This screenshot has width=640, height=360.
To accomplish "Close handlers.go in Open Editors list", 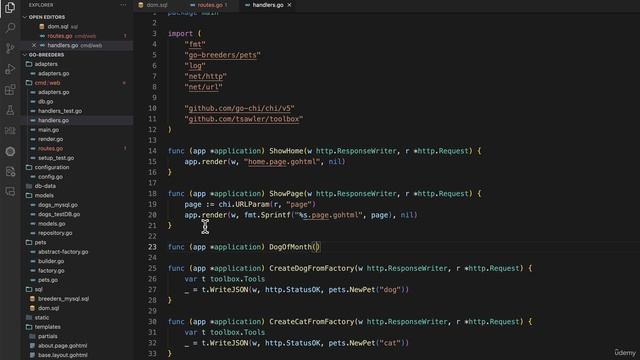I will pos(34,45).
